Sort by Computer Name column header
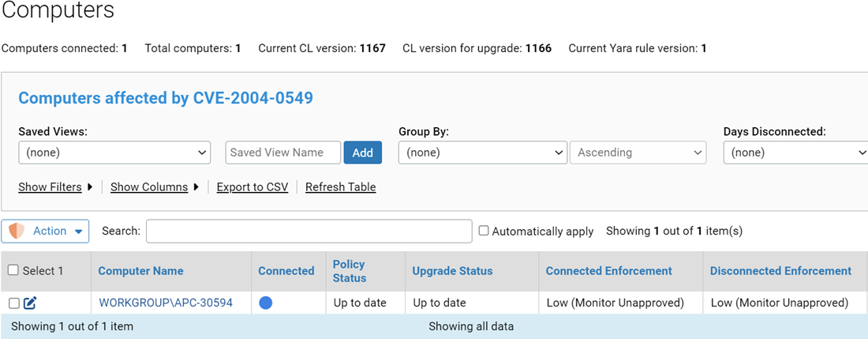Screen dimensions: 868x339 pyautogui.click(x=140, y=271)
